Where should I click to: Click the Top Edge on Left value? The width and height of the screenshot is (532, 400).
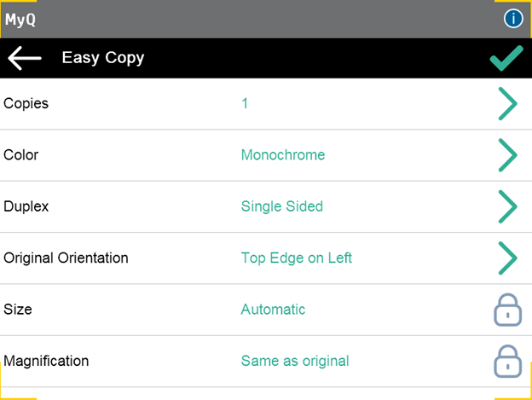296,258
